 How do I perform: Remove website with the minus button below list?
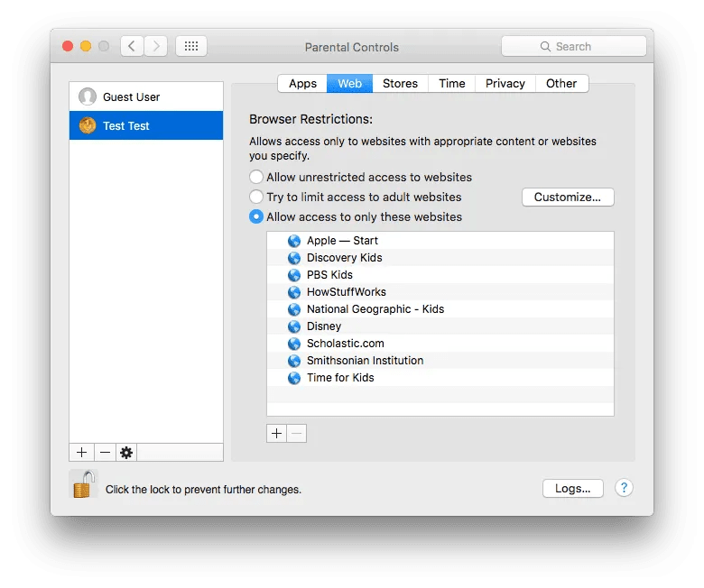[297, 433]
